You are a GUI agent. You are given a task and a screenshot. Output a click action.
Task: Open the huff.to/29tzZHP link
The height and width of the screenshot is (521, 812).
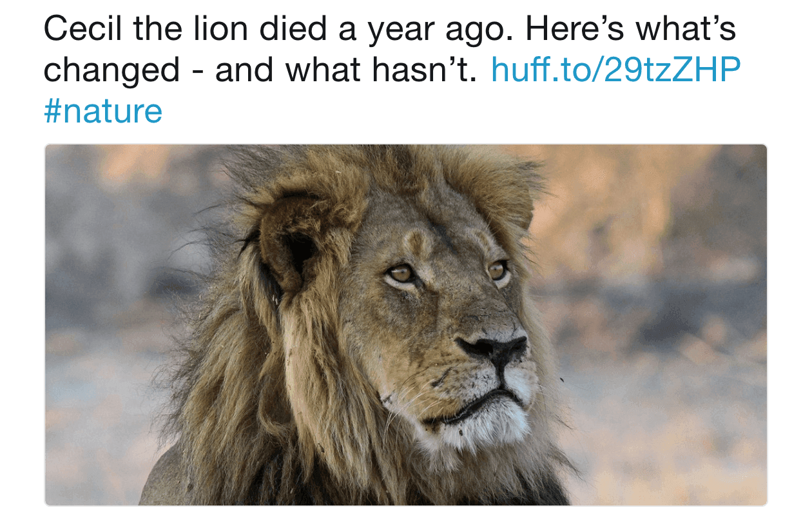click(x=615, y=70)
